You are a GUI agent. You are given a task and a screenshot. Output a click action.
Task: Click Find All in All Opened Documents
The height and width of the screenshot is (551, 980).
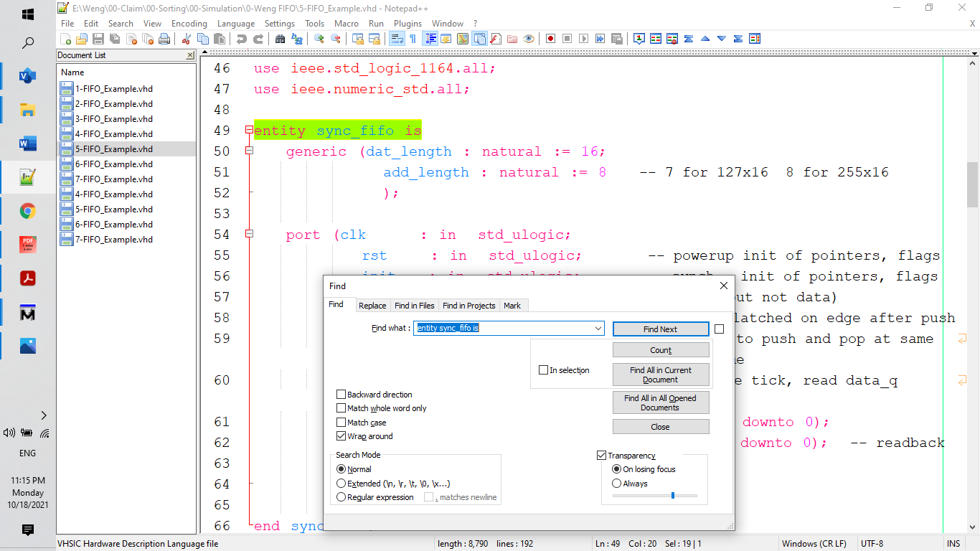661,402
